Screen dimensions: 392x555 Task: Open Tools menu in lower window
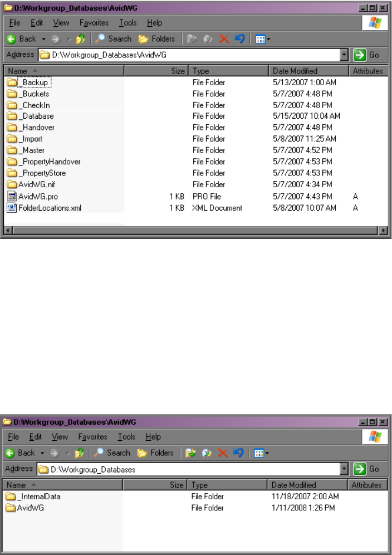[x=126, y=437]
